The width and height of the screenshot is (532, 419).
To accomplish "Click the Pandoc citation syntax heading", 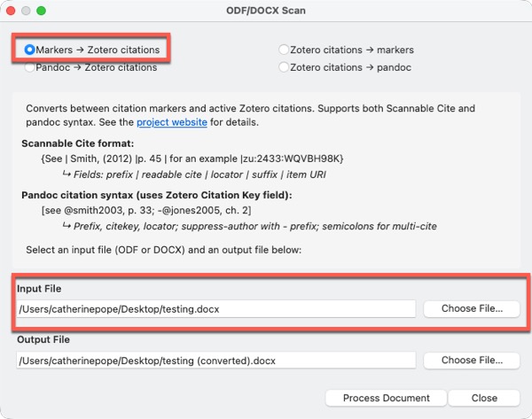I will 157,195.
